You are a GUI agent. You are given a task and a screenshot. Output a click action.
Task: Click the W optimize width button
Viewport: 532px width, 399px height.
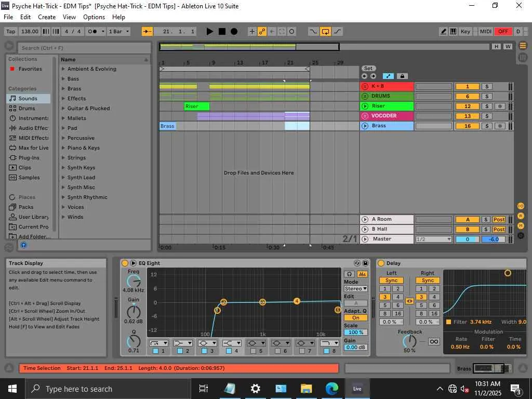[x=508, y=46]
